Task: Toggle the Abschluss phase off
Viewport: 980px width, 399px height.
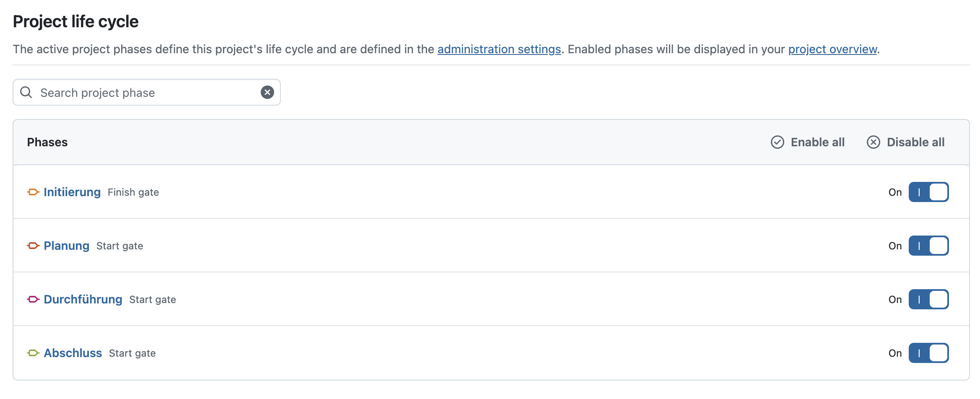Action: (929, 353)
